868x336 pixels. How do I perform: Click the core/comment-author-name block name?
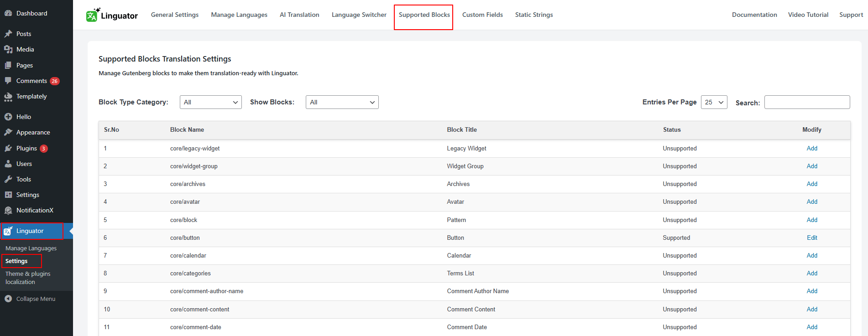point(207,291)
